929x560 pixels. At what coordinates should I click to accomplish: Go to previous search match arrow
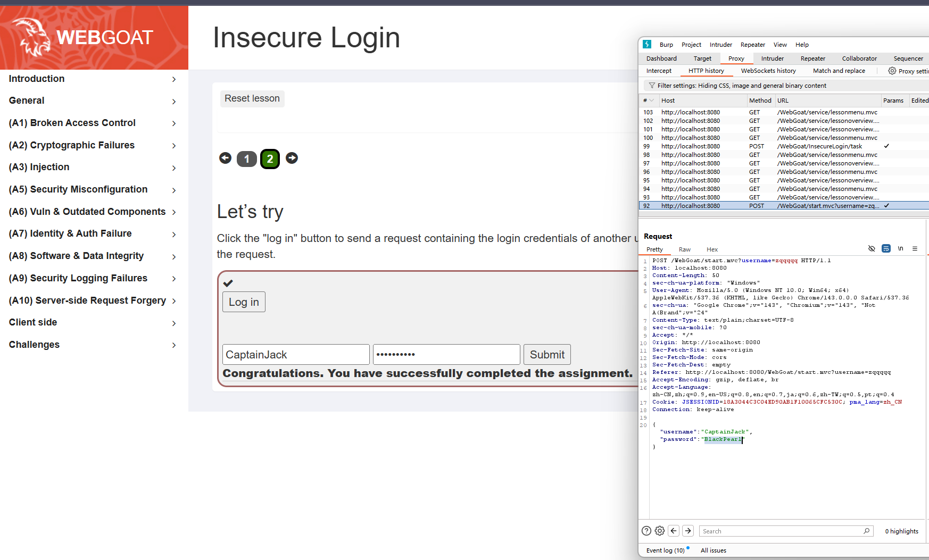pyautogui.click(x=674, y=531)
